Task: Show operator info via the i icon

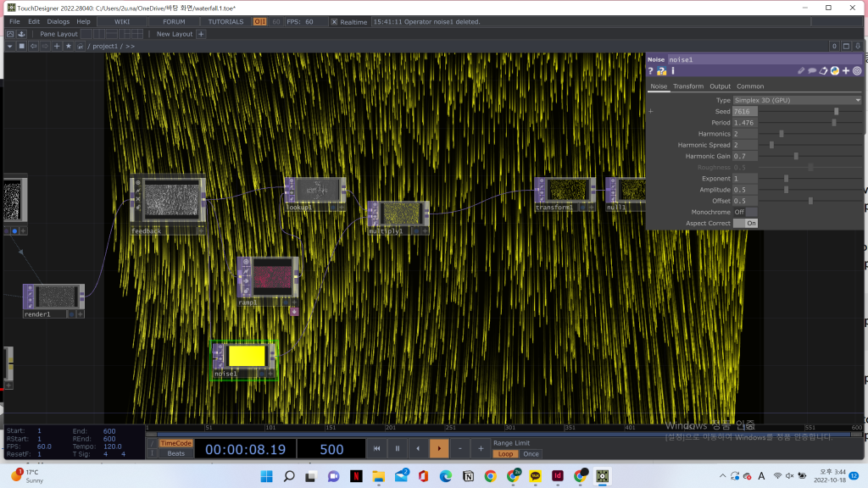Action: coord(673,71)
